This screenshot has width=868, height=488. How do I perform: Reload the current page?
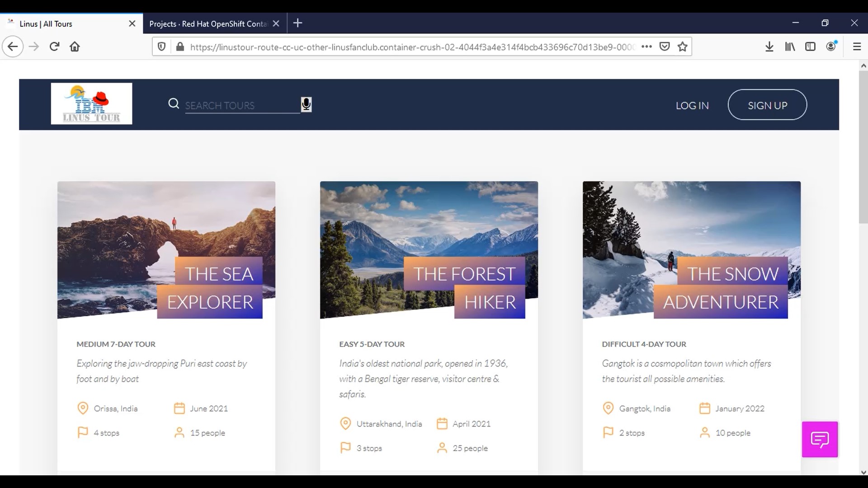pyautogui.click(x=54, y=47)
